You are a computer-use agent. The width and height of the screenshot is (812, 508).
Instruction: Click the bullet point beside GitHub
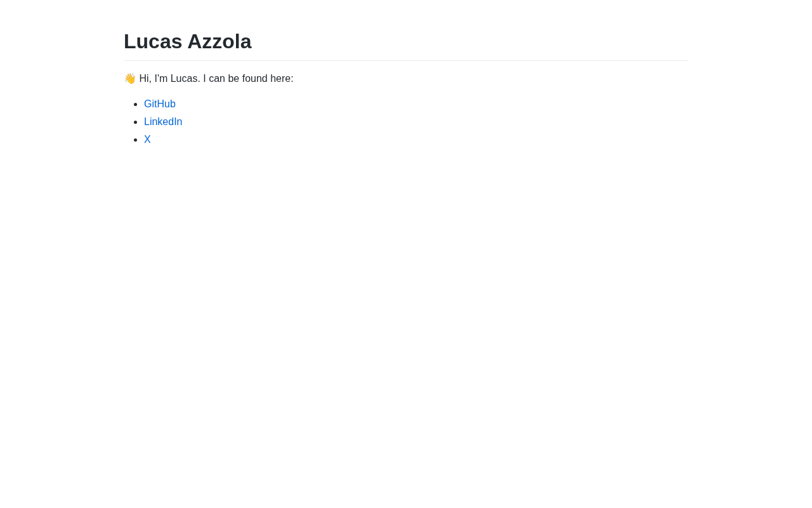point(136,104)
